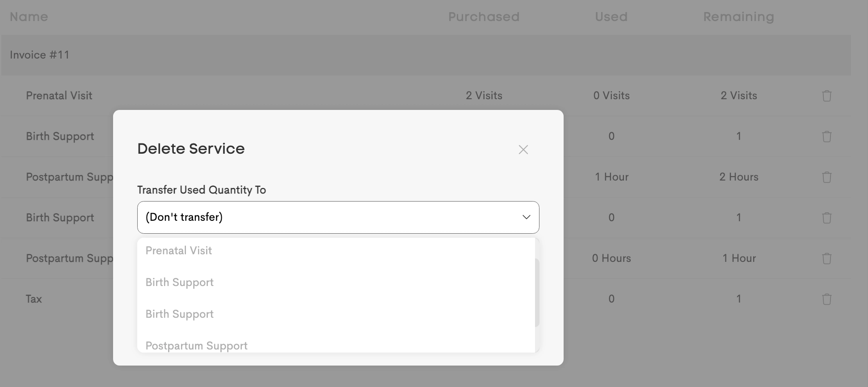The image size is (868, 387).
Task: Click the Name column header
Action: (29, 17)
